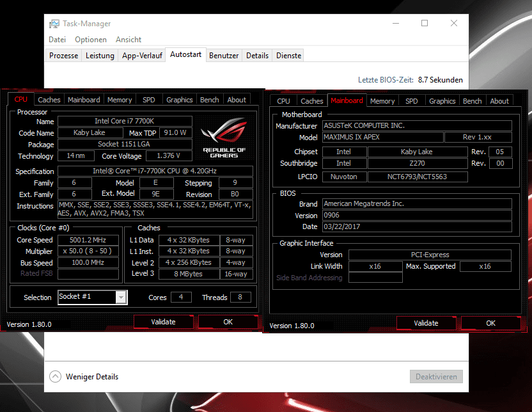This screenshot has width=532, height=412.
Task: Switch to App-Verlauf tab in Task-Manager
Action: [x=142, y=55]
